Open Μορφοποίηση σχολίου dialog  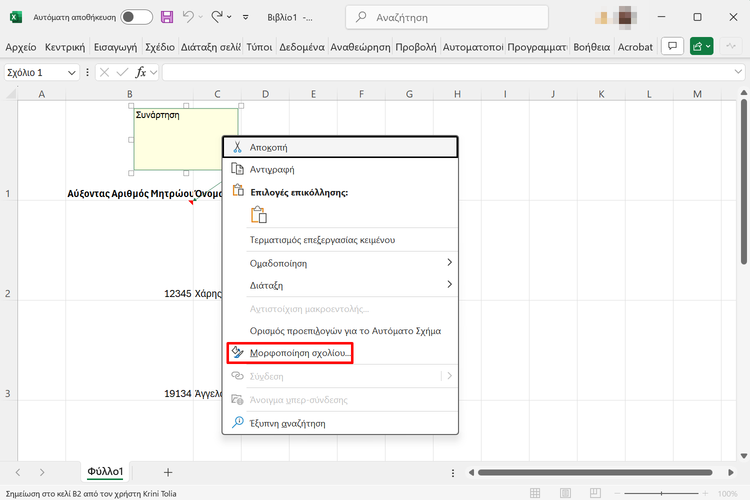(x=290, y=353)
